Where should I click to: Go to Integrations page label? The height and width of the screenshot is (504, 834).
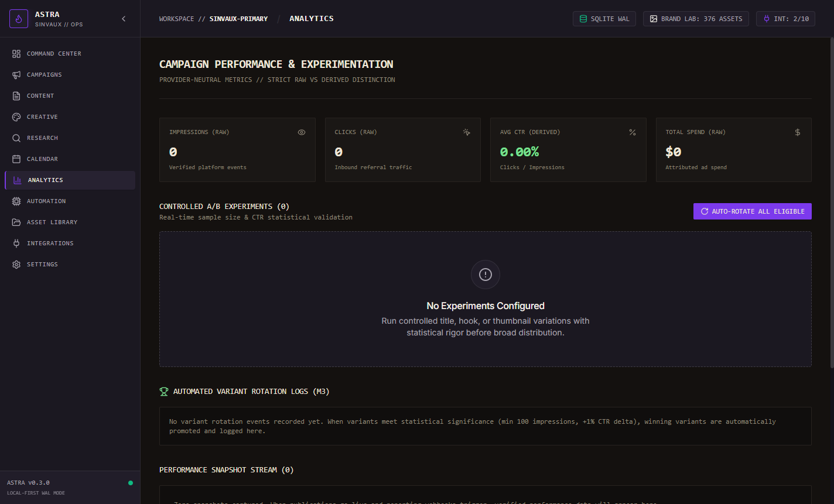(x=50, y=244)
